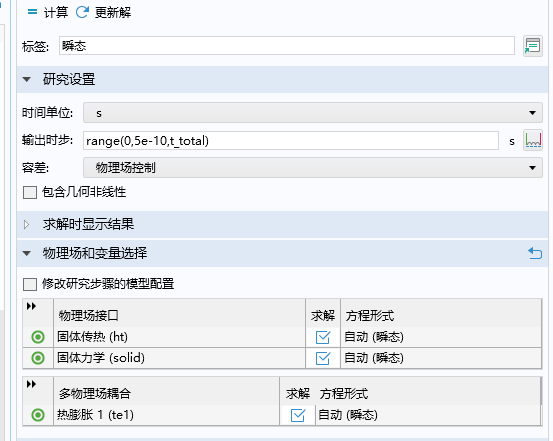
Task: Click 输出时步 field with range expression
Action: [291, 140]
